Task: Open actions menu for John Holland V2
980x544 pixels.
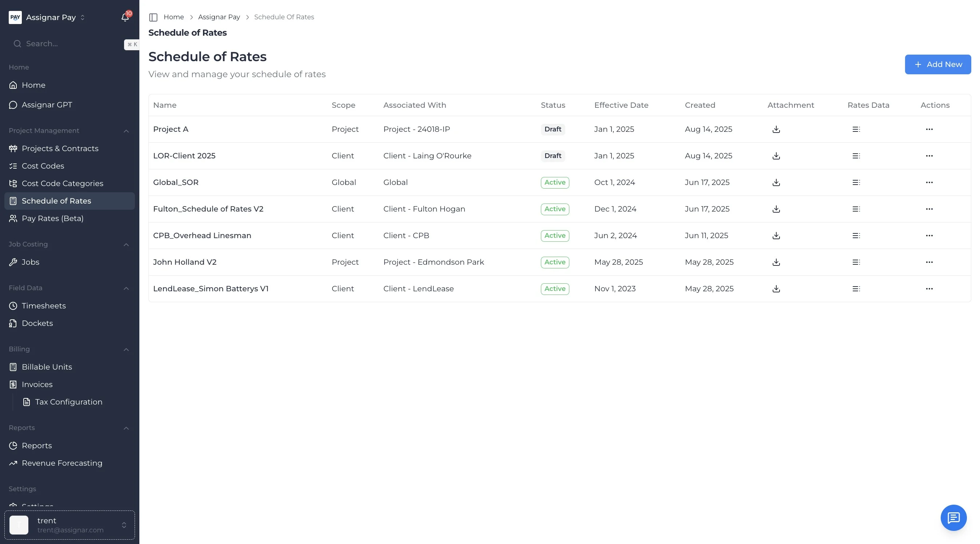Action: (929, 262)
